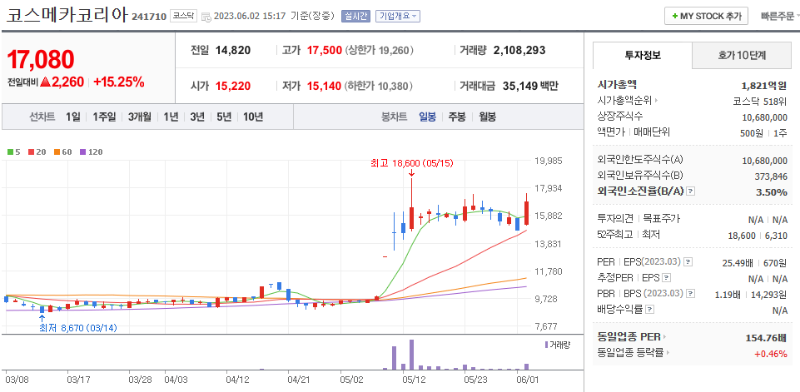The height and width of the screenshot is (392, 800).
Task: Open the 빠른주문 dropdown
Action: [779, 16]
